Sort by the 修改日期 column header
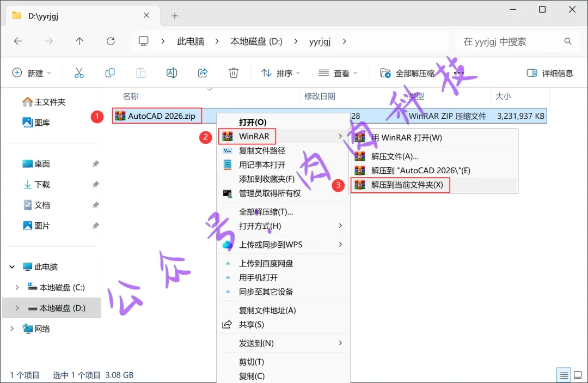 (x=320, y=96)
